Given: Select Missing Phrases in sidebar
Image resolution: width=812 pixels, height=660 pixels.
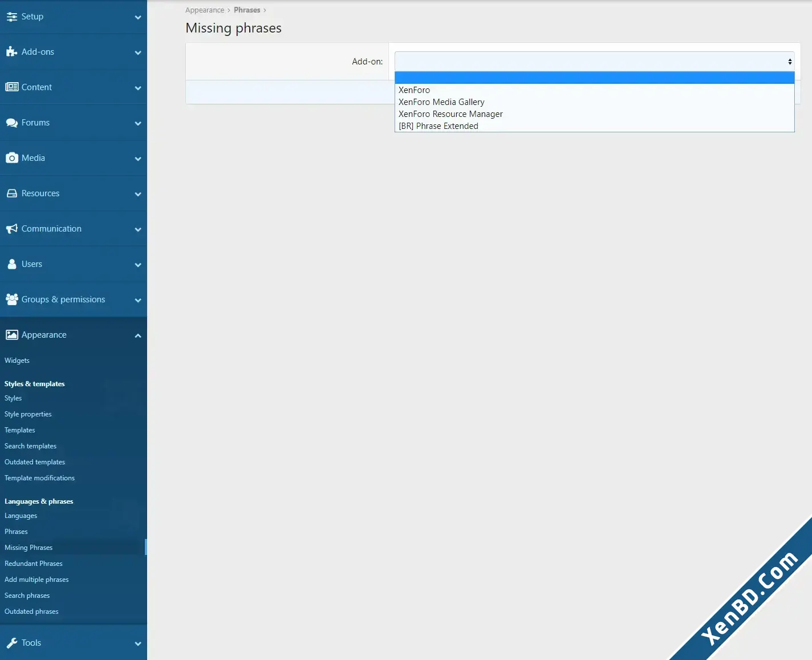Looking at the screenshot, I should point(29,548).
